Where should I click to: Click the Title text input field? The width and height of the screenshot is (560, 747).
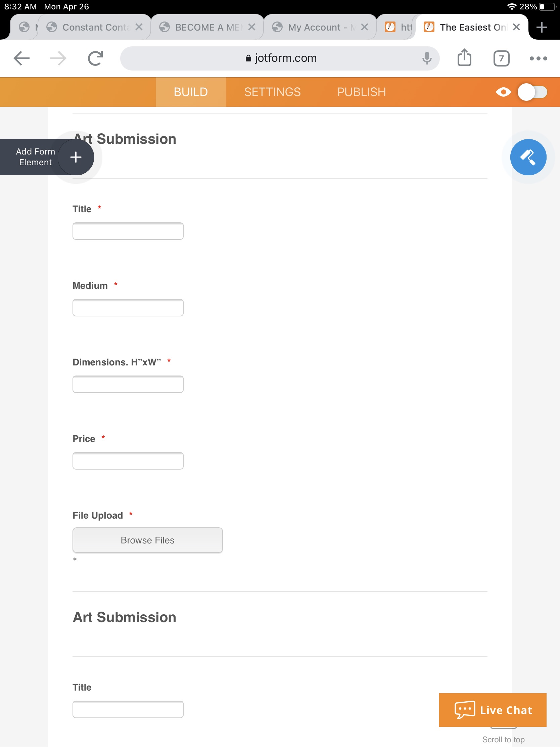128,231
